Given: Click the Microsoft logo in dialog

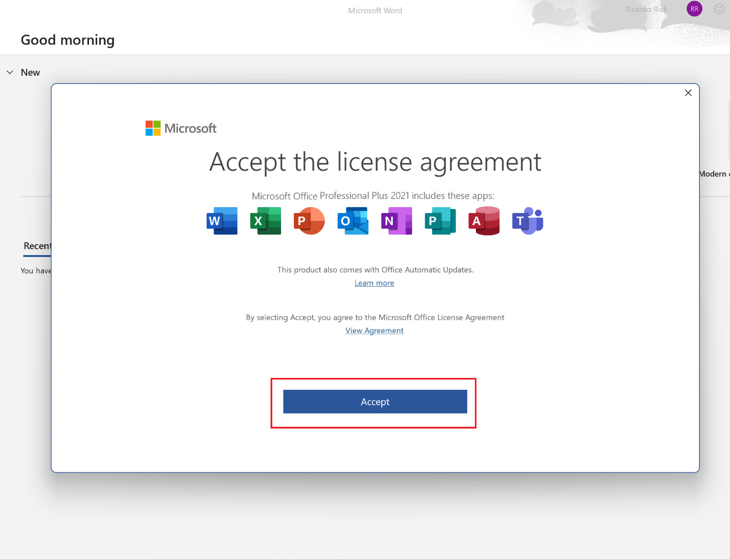Looking at the screenshot, I should [x=181, y=128].
